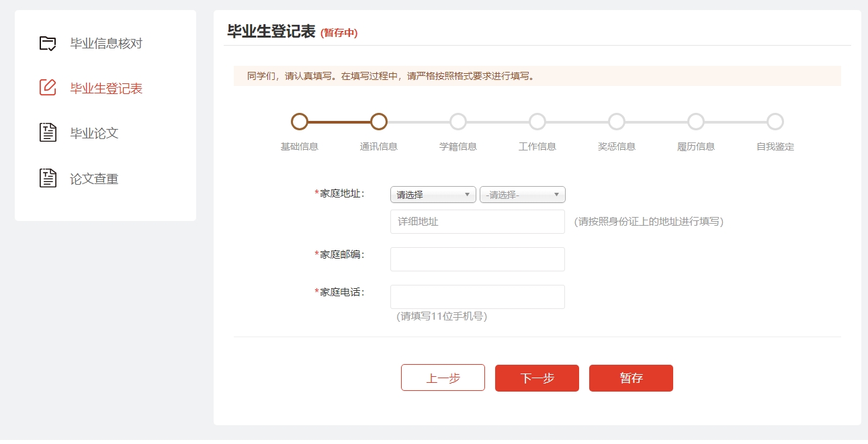Expand the 请选择 province dropdown

pos(433,195)
